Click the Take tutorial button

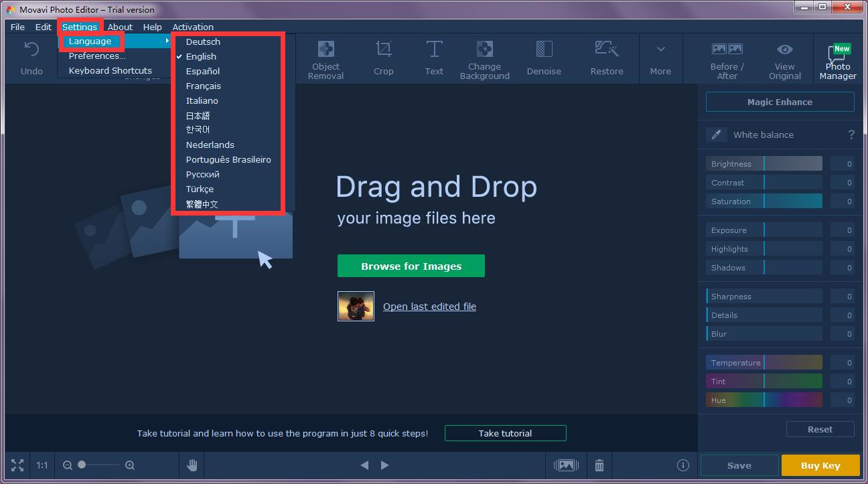coord(506,433)
